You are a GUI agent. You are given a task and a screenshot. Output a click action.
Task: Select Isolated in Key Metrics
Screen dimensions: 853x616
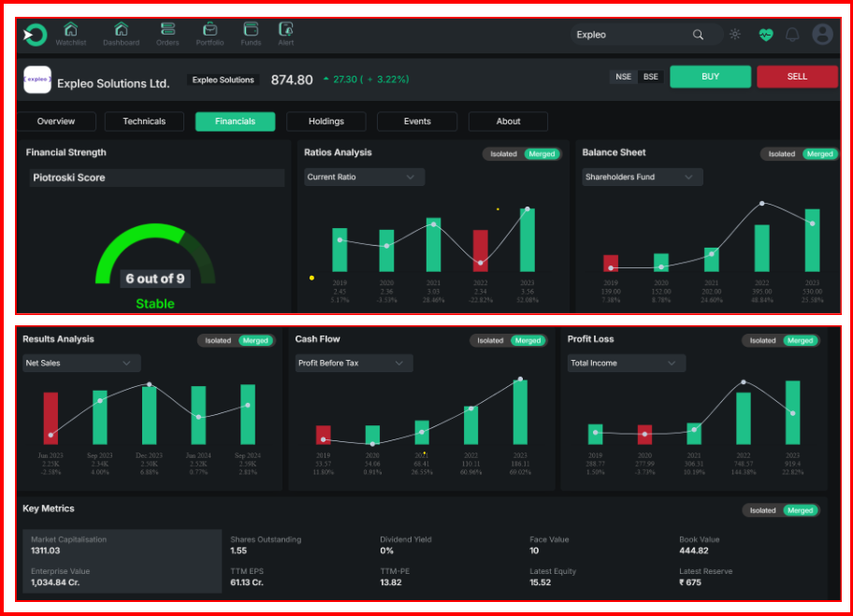click(762, 510)
